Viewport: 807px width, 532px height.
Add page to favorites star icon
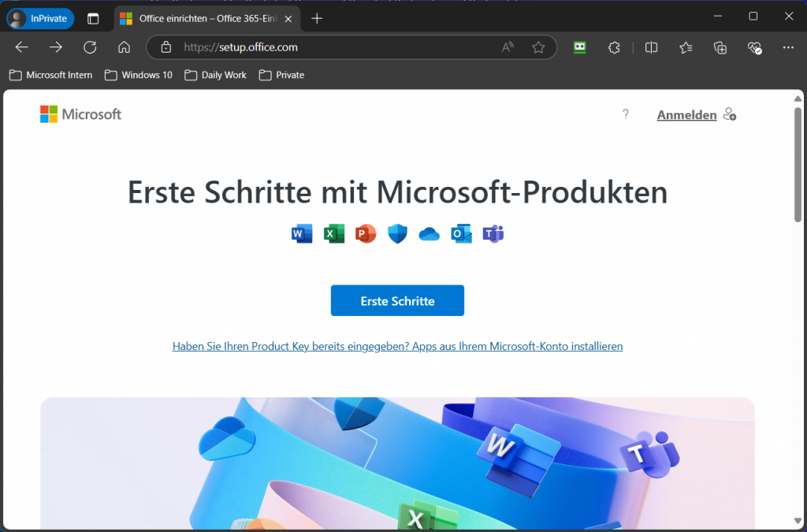click(538, 47)
